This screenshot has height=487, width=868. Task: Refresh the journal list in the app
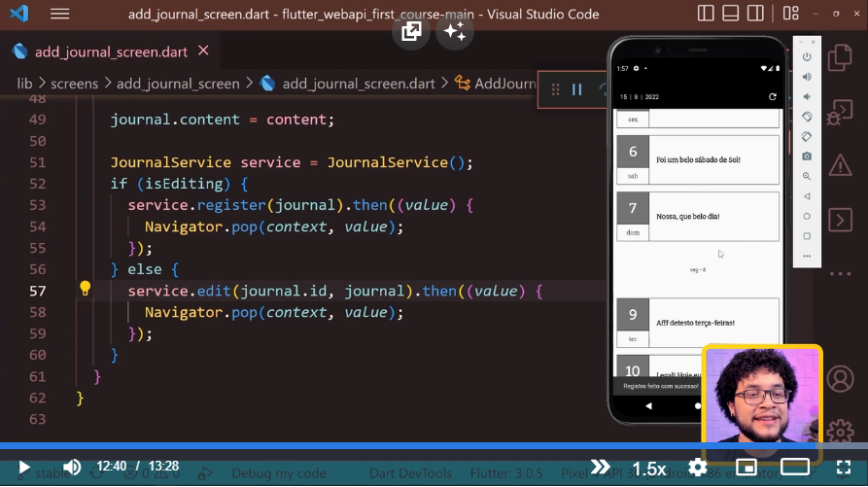point(773,97)
